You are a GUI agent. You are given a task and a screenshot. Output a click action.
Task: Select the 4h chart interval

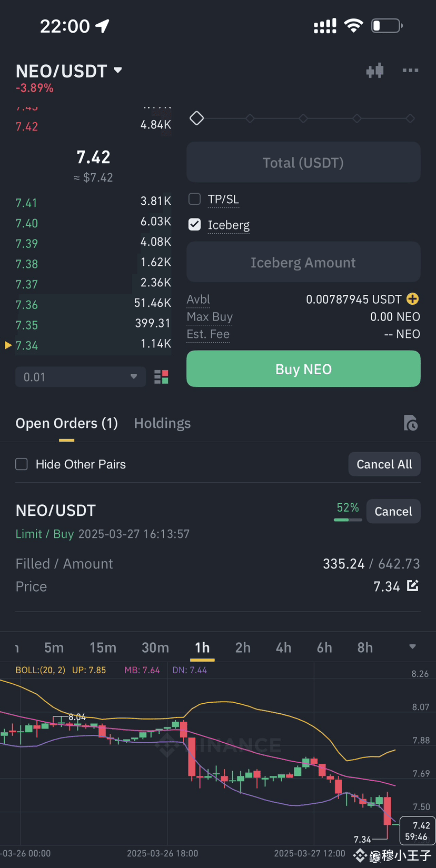pyautogui.click(x=283, y=647)
